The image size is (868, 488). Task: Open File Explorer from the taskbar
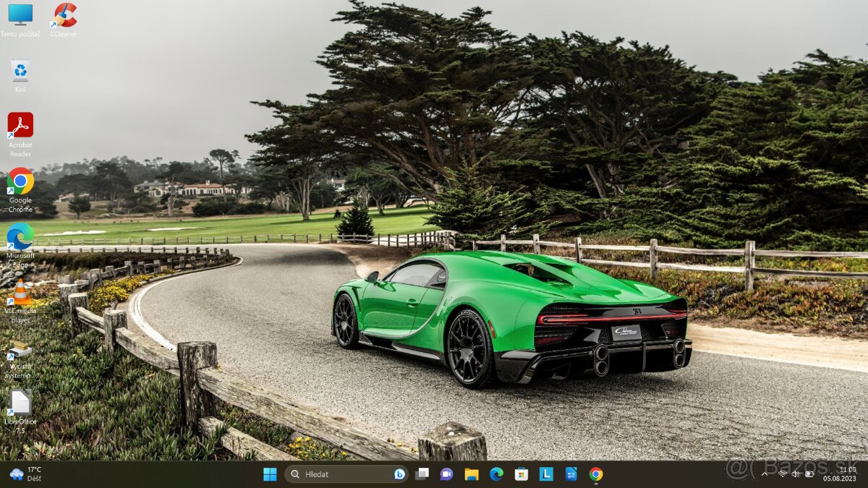[x=472, y=474]
